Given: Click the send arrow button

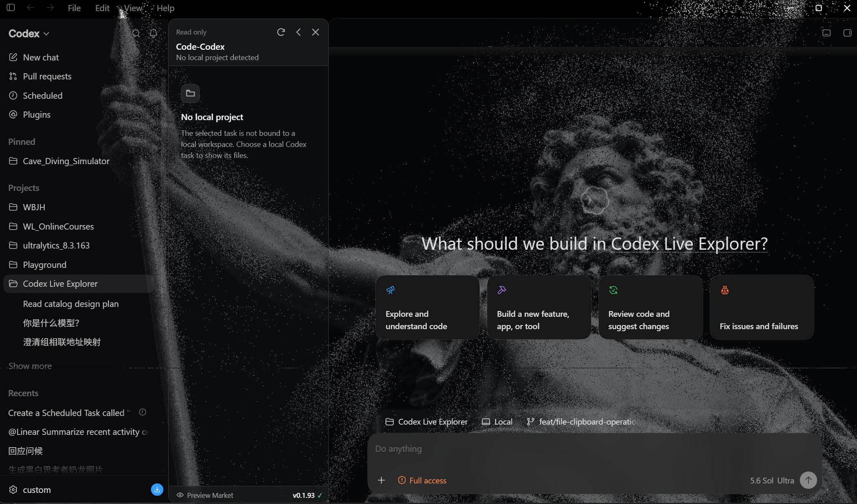Looking at the screenshot, I should click(808, 480).
